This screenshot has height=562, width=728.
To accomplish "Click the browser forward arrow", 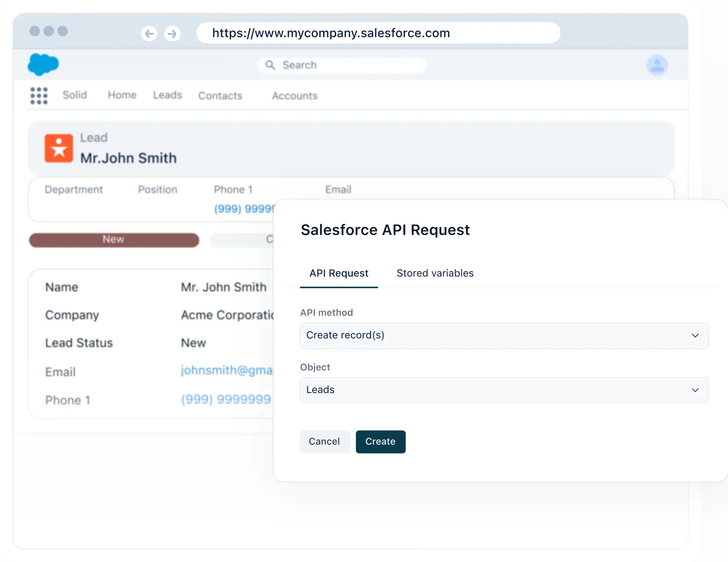I will tap(173, 33).
